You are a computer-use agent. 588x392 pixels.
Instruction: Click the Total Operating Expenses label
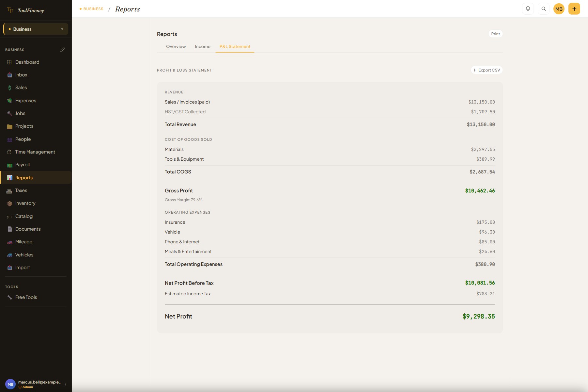pos(193,264)
